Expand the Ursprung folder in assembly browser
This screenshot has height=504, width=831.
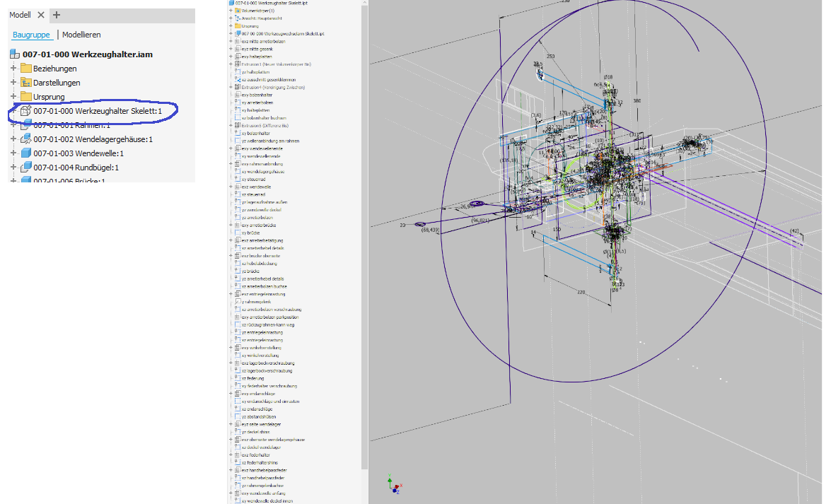click(13, 96)
